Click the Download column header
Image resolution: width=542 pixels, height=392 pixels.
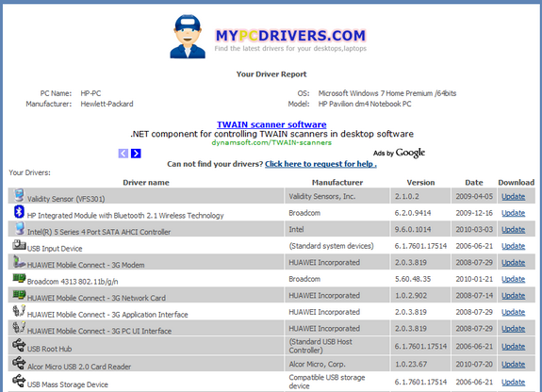[x=516, y=183]
